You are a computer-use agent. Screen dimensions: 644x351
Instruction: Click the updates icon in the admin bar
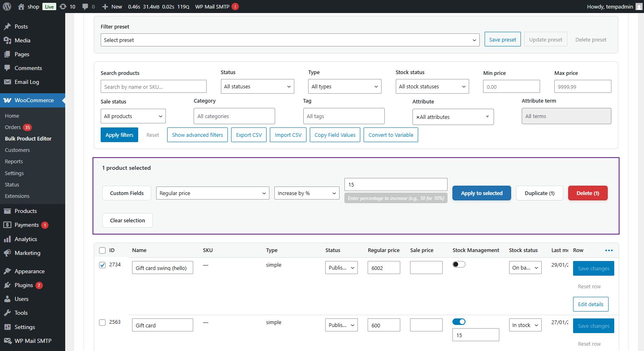click(63, 7)
